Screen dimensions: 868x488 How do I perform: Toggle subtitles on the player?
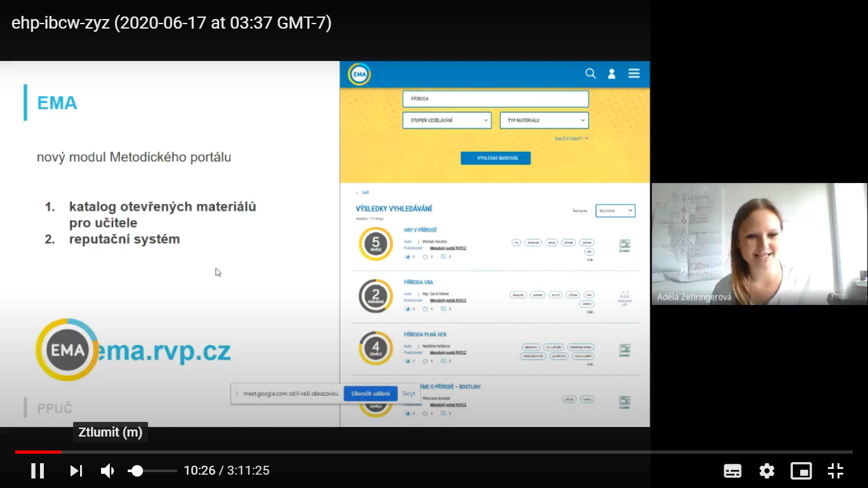[x=733, y=471]
